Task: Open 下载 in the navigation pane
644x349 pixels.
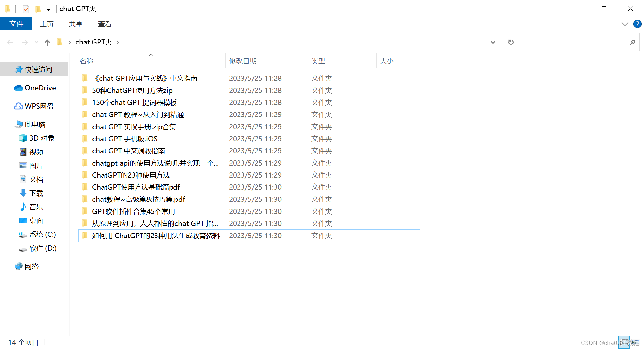Action: pyautogui.click(x=32, y=193)
